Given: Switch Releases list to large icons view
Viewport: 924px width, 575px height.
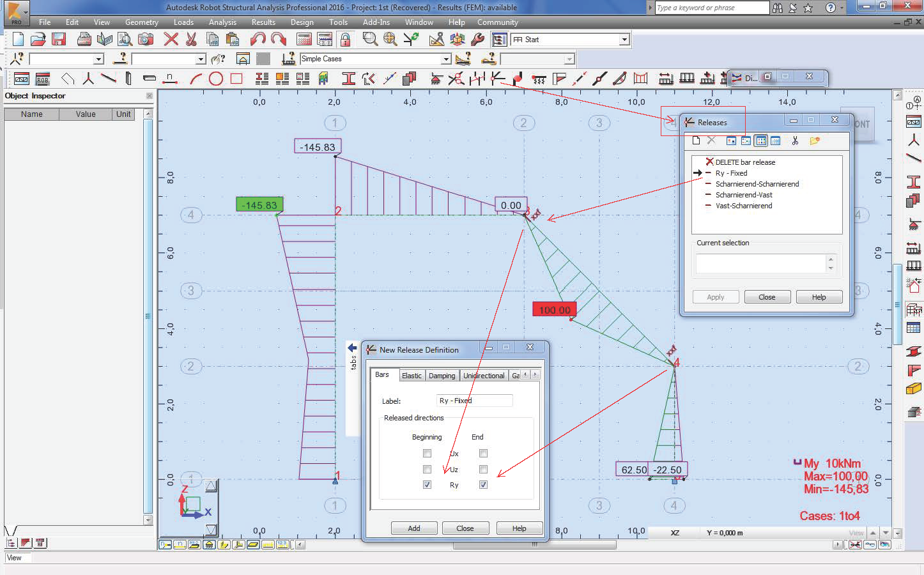Looking at the screenshot, I should click(x=732, y=141).
